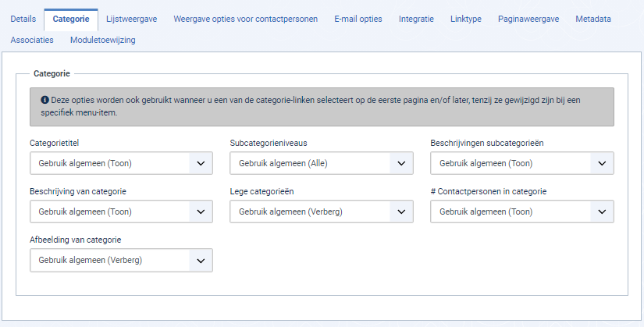Open Afbeelding van categorie dropdown

click(121, 260)
